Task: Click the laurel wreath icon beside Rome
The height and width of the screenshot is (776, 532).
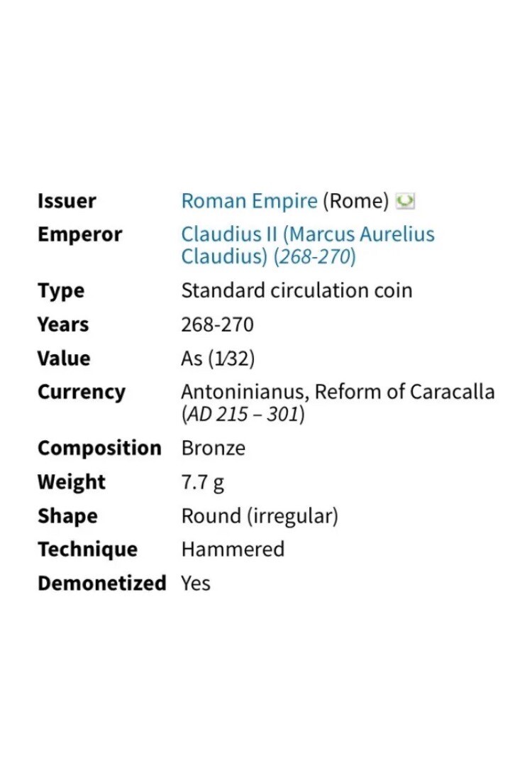Action: (404, 202)
